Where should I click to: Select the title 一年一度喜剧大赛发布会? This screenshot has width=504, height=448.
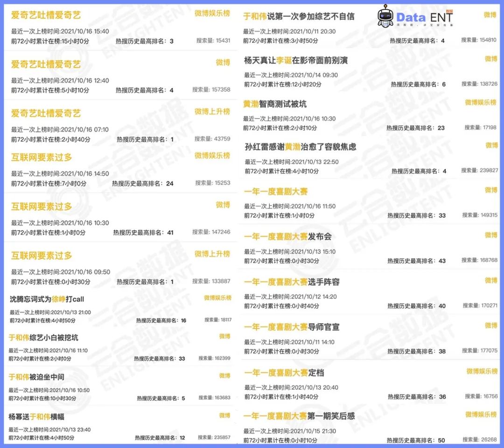tap(287, 236)
